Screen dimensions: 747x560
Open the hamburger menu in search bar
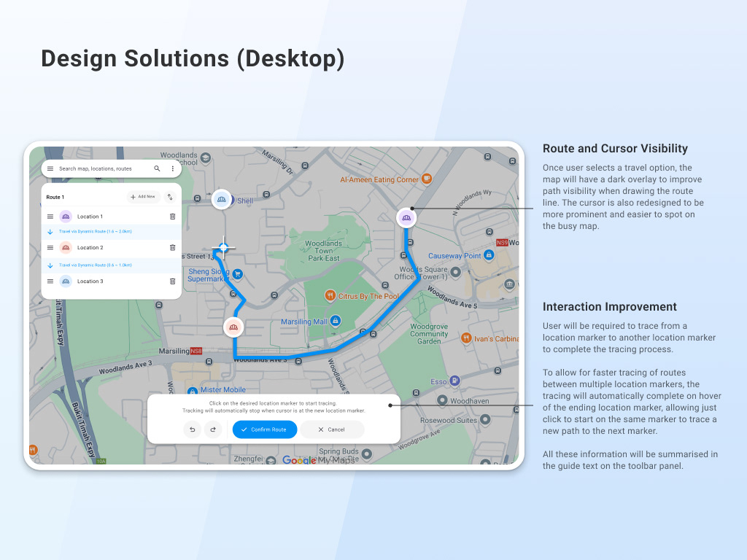(50, 168)
